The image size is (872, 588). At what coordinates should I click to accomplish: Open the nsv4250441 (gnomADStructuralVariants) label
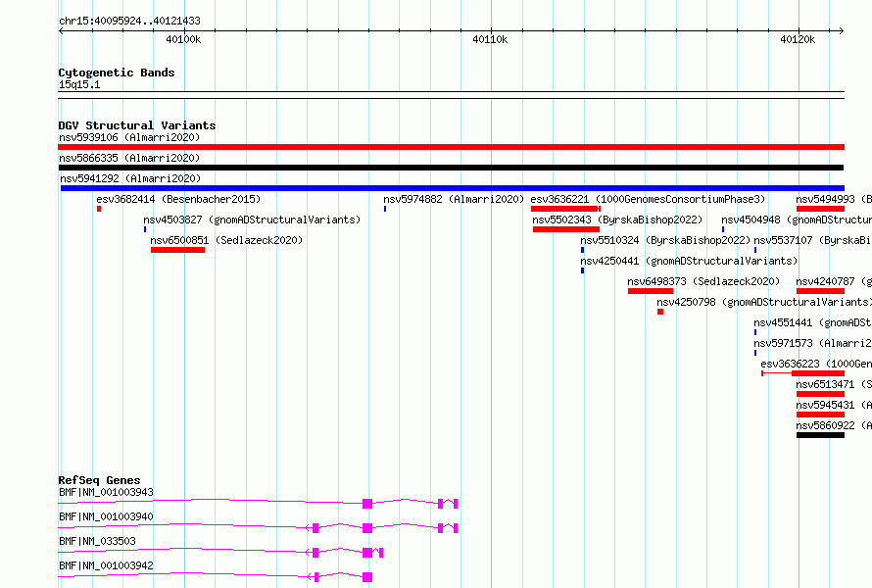(689, 261)
